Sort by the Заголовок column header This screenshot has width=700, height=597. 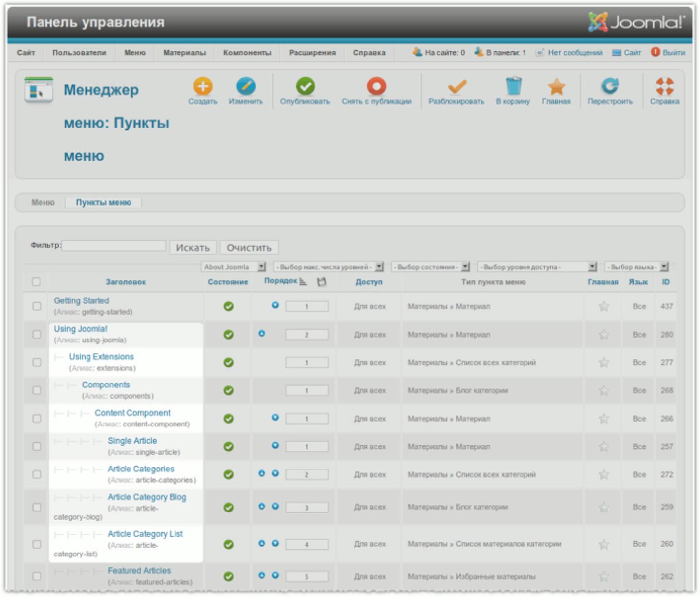pyautogui.click(x=126, y=282)
